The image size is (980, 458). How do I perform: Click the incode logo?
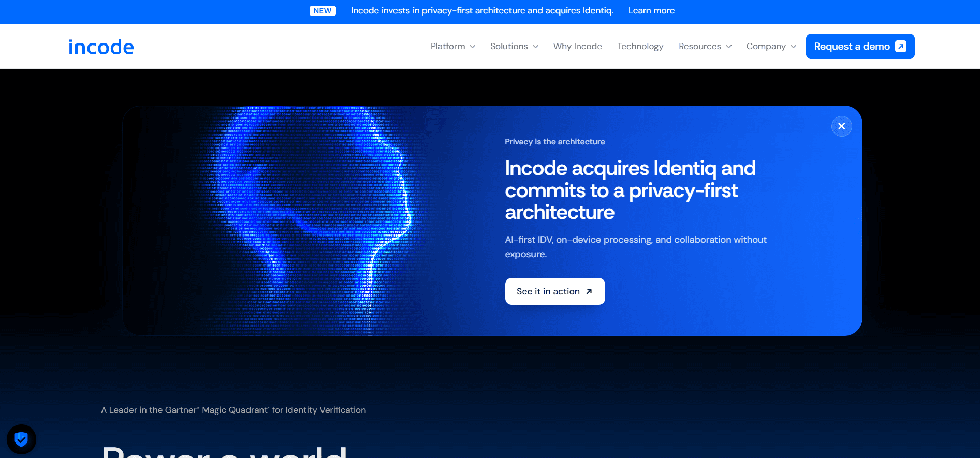pyautogui.click(x=101, y=47)
